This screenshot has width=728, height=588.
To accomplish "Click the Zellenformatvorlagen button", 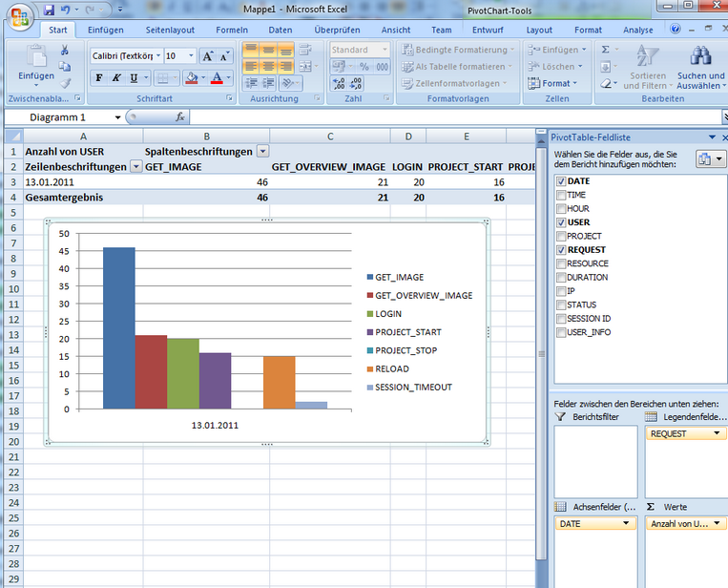I will (x=454, y=83).
